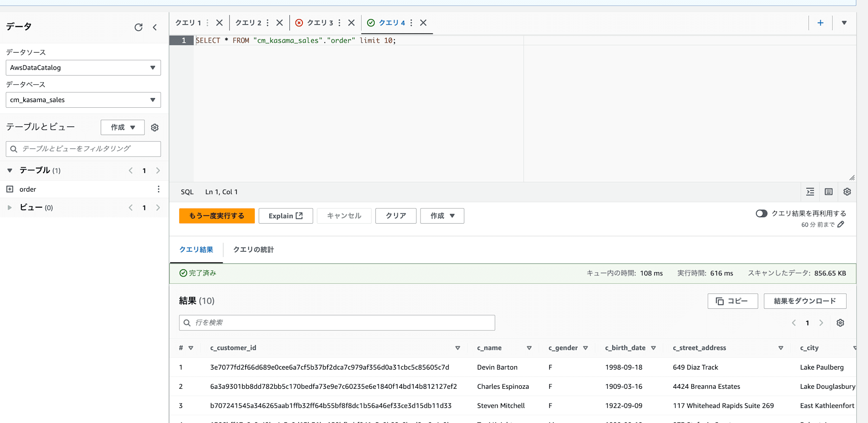This screenshot has width=868, height=423.
Task: Open the database dropdown cm_kasama_sales
Action: pos(83,100)
